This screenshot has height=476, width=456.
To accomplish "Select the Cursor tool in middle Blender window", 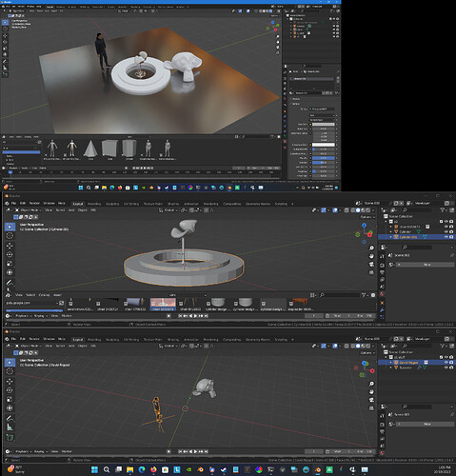I will click(10, 235).
